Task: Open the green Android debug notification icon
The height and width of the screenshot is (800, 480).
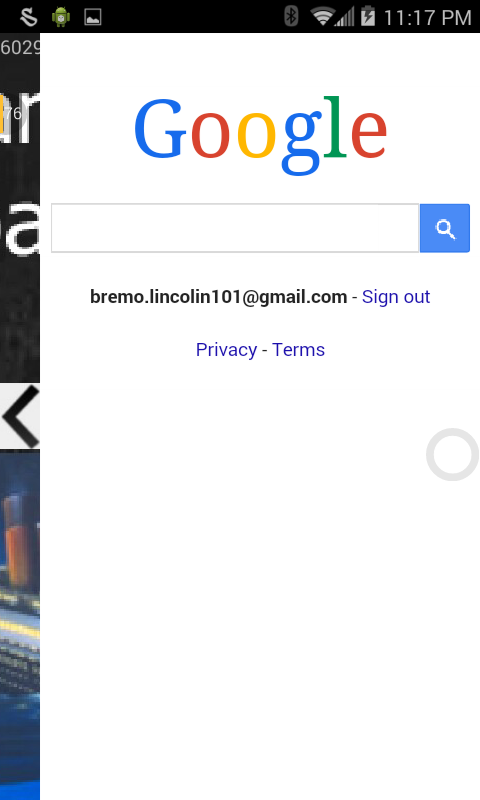Action: pyautogui.click(x=61, y=17)
